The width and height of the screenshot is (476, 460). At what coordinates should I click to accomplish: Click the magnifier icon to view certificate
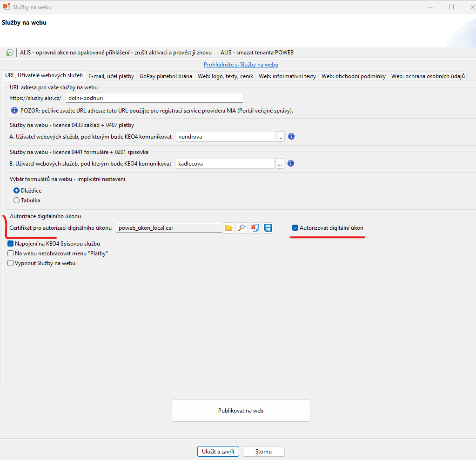(x=241, y=228)
